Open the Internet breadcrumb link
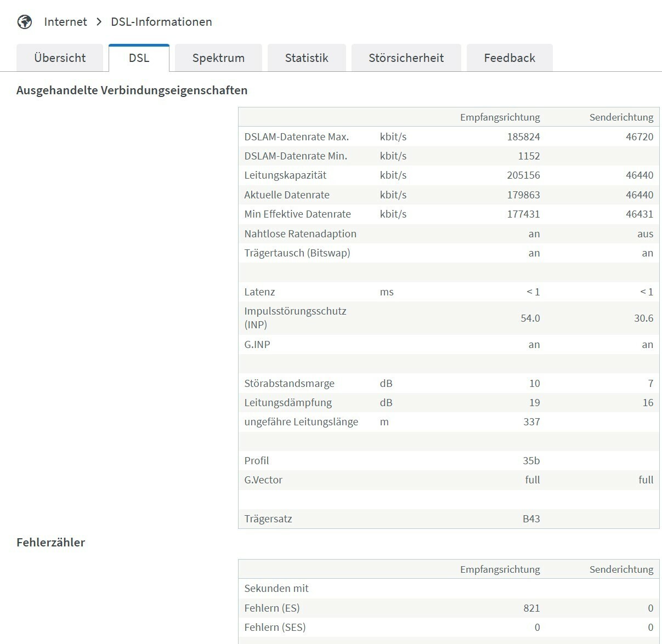 coord(65,22)
